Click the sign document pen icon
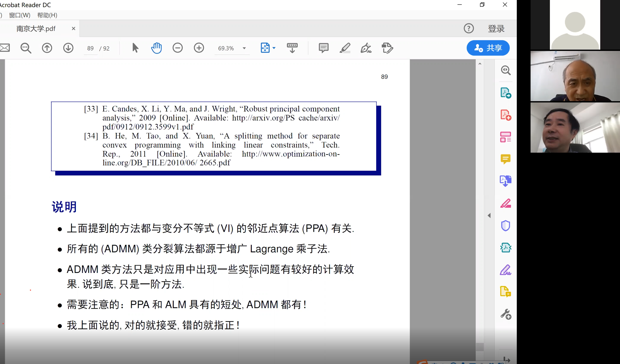This screenshot has width=620, height=364. [366, 48]
